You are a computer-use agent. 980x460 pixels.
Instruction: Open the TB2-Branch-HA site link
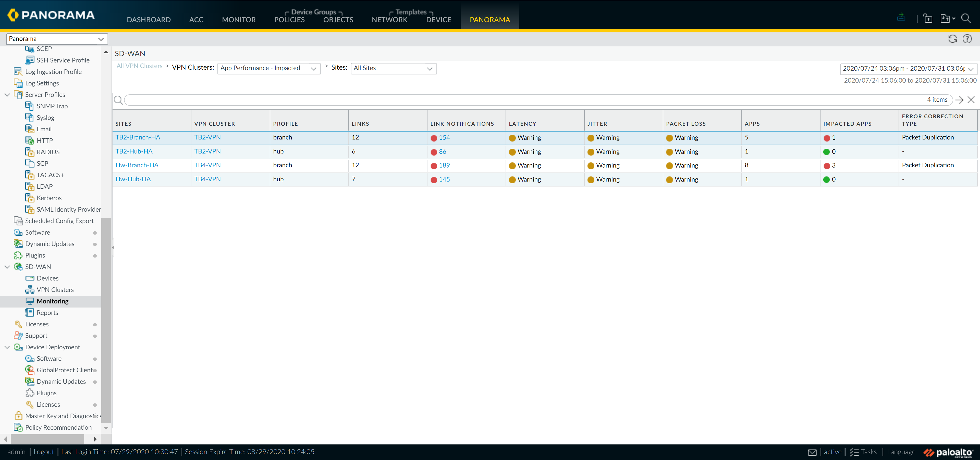click(x=138, y=137)
